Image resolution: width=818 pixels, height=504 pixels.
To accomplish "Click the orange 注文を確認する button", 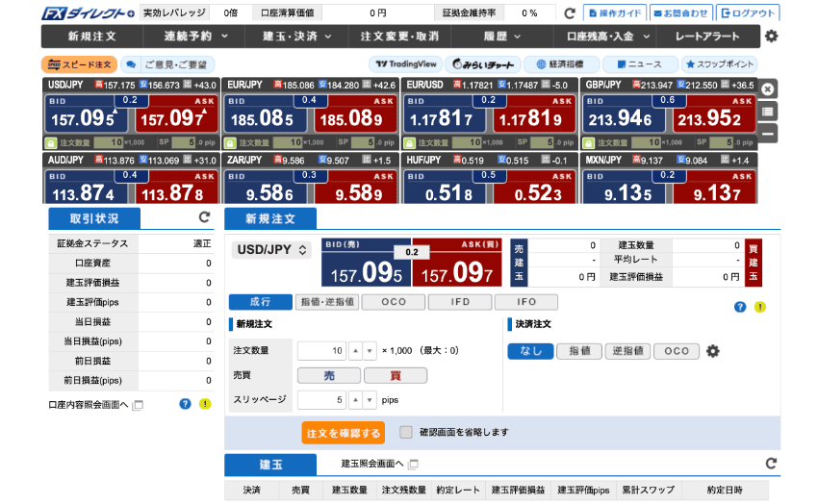I will [x=344, y=433].
